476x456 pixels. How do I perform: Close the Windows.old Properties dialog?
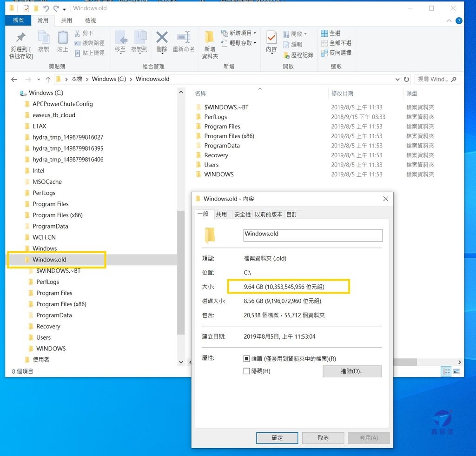(385, 199)
